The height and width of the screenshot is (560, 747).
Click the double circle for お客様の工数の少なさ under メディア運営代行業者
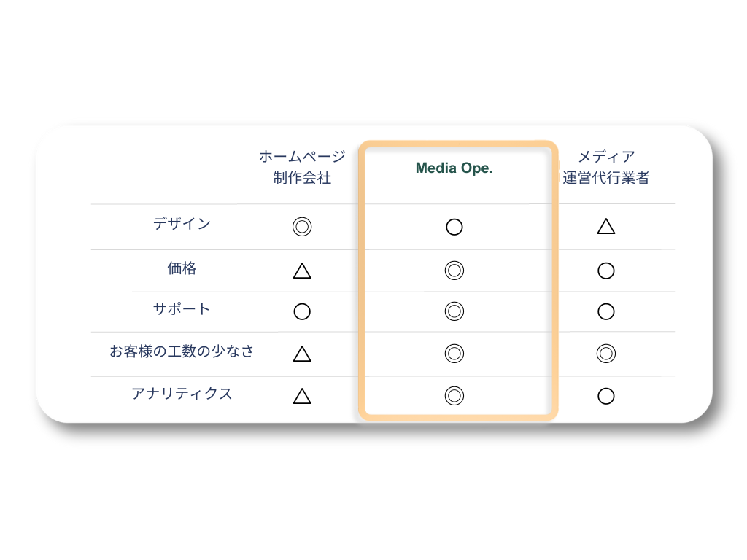coord(606,354)
